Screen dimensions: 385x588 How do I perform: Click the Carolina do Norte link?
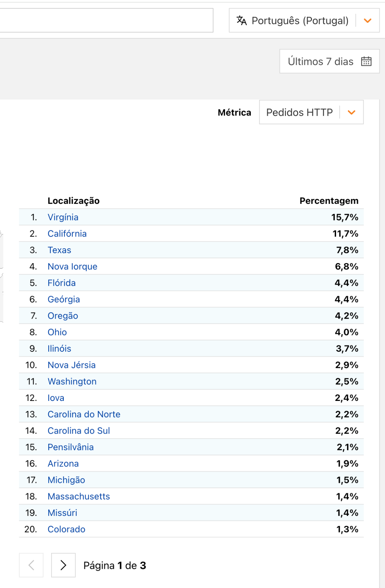coord(84,414)
